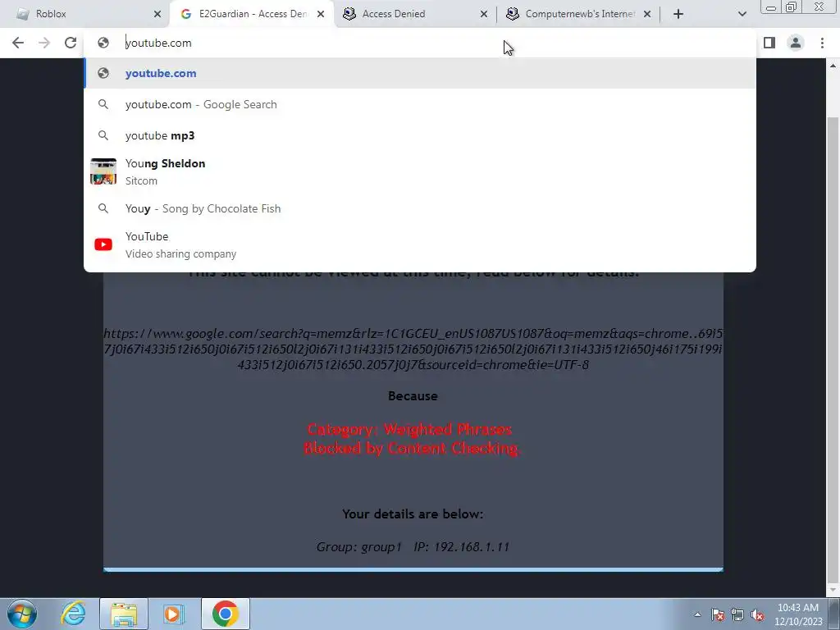Click the network status tray icon

coord(737,614)
